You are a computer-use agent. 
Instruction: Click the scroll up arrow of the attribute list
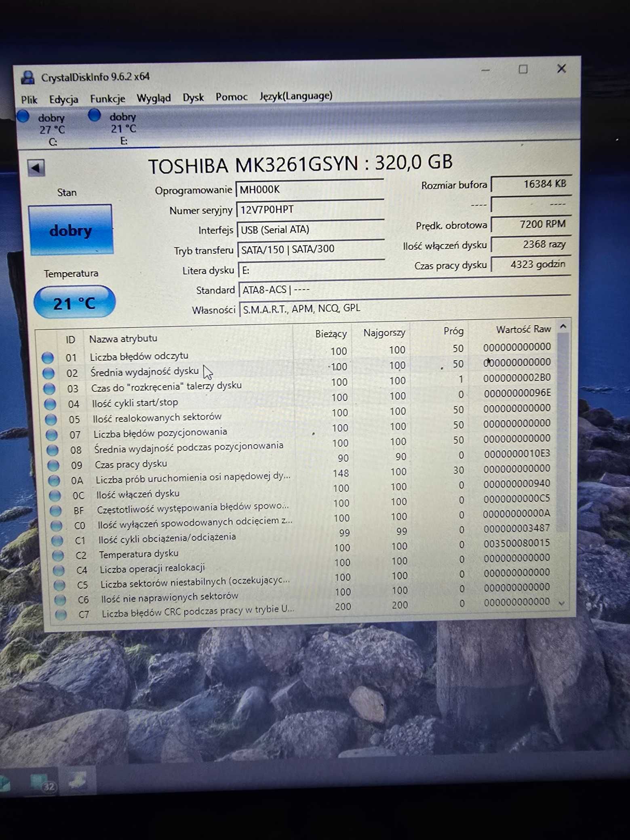click(x=563, y=326)
